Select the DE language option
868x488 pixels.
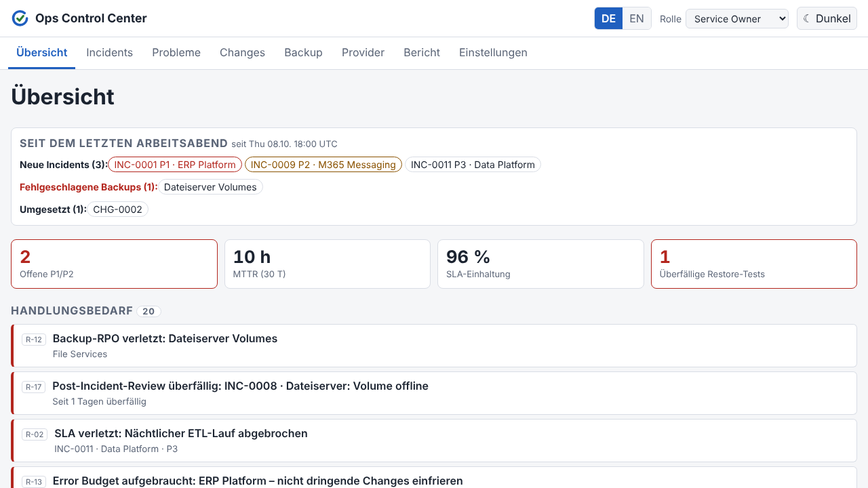(609, 18)
